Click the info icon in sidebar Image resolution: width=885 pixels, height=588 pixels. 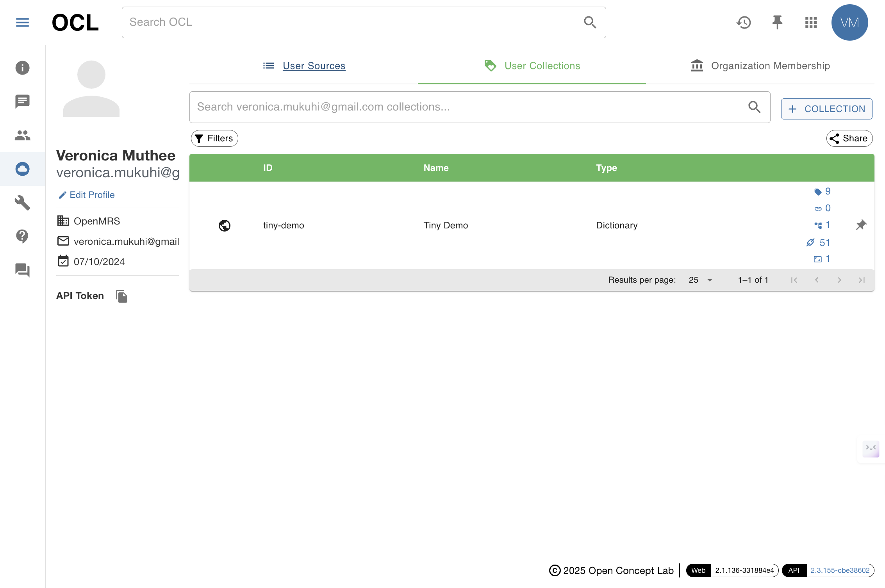tap(22, 68)
